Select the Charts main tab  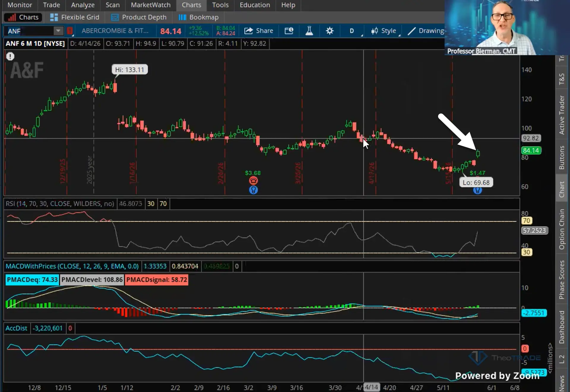[191, 5]
